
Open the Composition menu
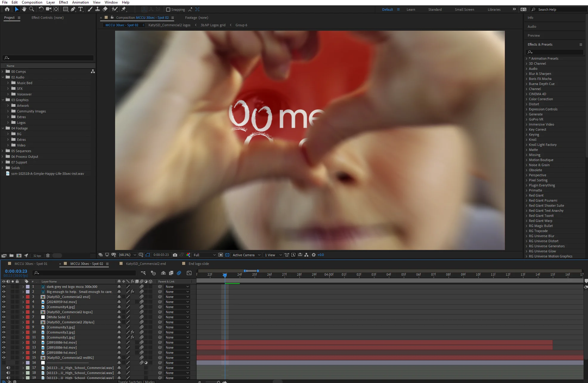tap(32, 2)
